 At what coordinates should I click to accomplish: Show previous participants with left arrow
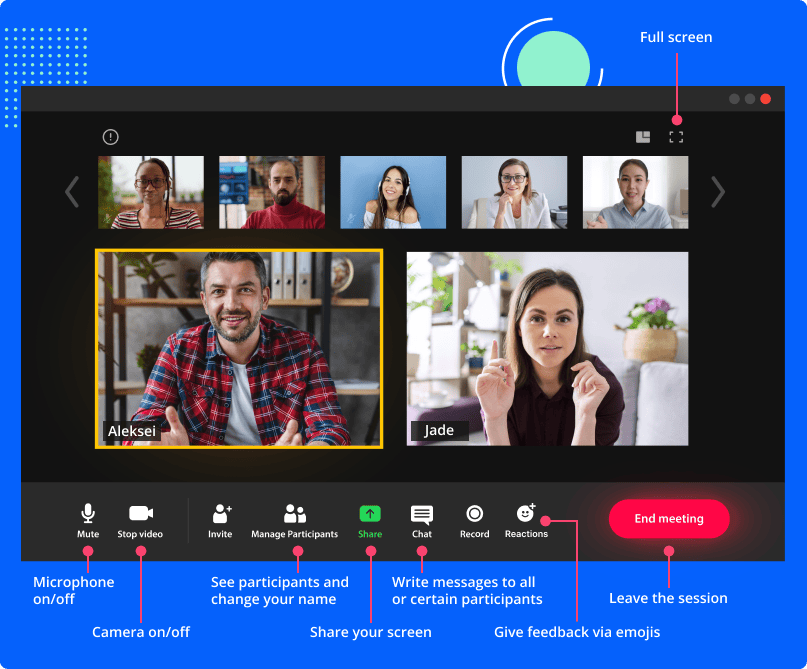coord(72,192)
